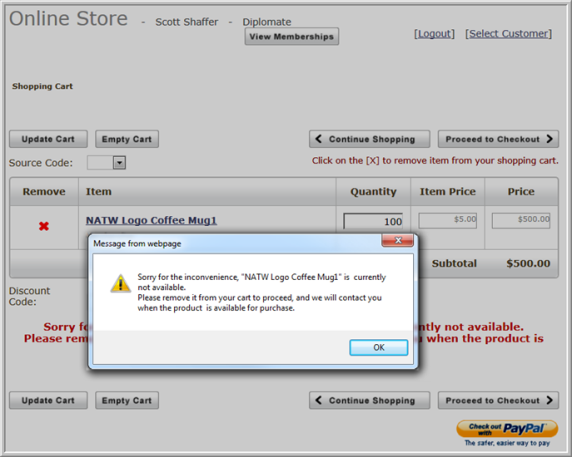This screenshot has width=572, height=457.
Task: Click the top Update Cart button
Action: tap(48, 139)
